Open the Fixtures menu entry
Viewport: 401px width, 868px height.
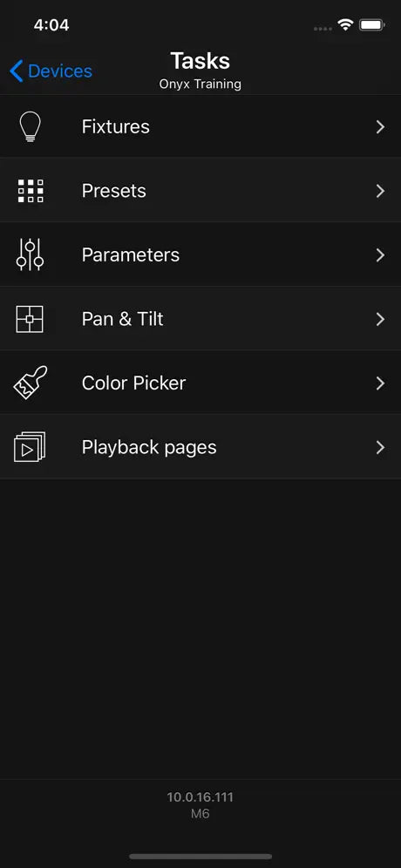point(200,126)
